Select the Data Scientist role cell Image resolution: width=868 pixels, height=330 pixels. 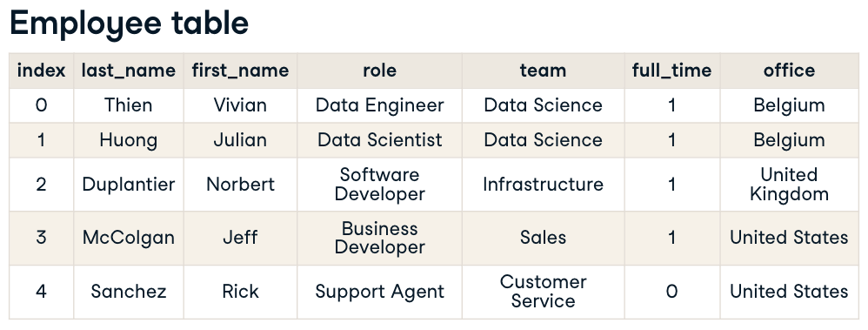click(380, 140)
